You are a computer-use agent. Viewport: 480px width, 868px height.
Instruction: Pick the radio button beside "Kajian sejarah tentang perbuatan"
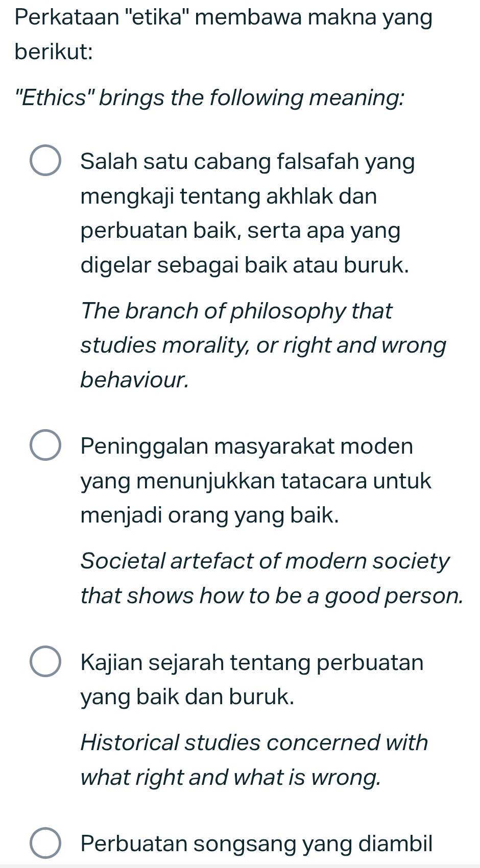[x=46, y=663]
